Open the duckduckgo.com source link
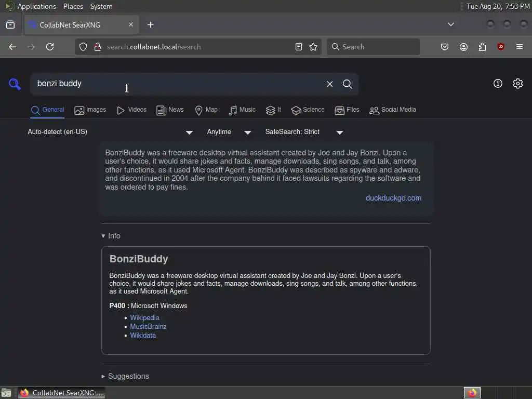This screenshot has height=399, width=532. pyautogui.click(x=394, y=198)
